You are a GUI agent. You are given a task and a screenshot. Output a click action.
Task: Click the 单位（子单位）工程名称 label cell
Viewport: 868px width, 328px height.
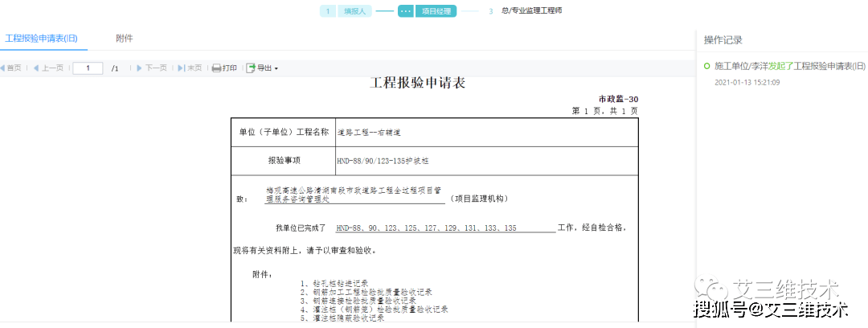coord(284,133)
